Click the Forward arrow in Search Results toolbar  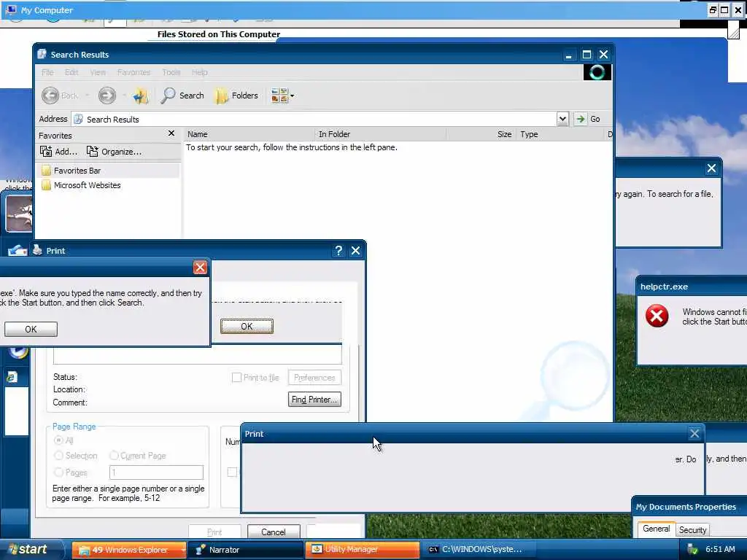[x=107, y=96]
